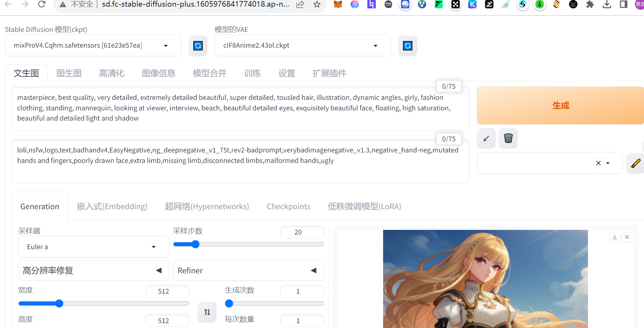Click the read-prompt arrow button under Generate
Viewport: 644px width, 328px height.
(486, 138)
